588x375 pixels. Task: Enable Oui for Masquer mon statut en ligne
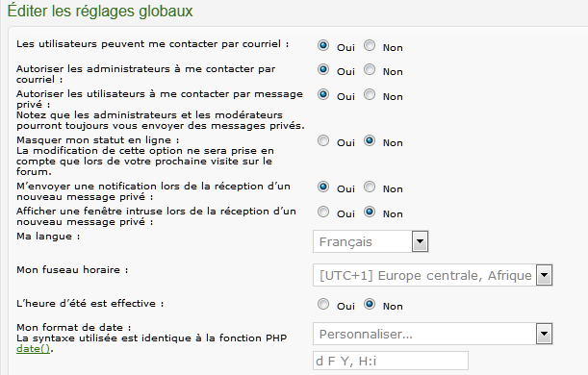point(323,140)
